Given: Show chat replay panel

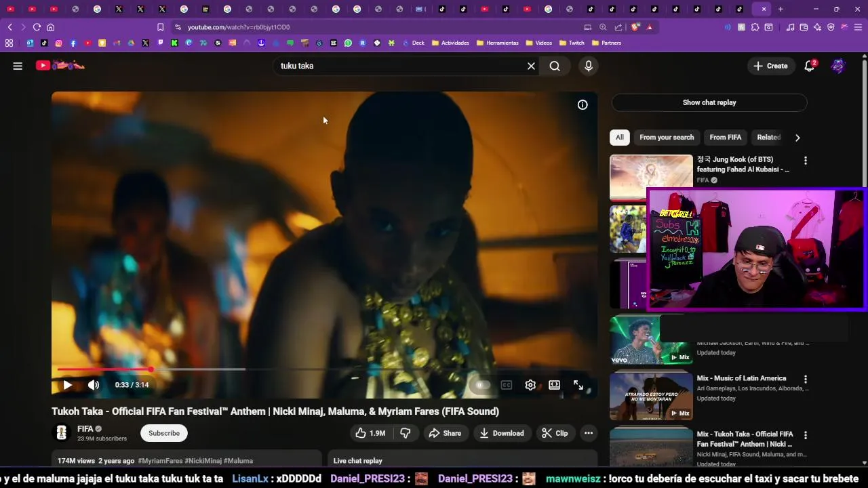Looking at the screenshot, I should pos(709,102).
